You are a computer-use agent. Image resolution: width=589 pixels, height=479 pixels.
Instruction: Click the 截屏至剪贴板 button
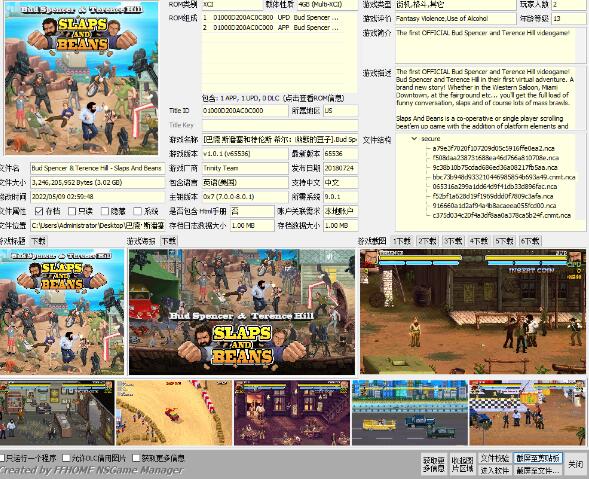pyautogui.click(x=538, y=458)
